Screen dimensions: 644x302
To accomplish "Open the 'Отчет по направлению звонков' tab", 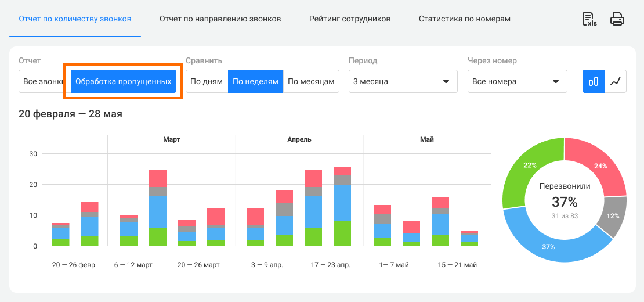I will (x=220, y=19).
